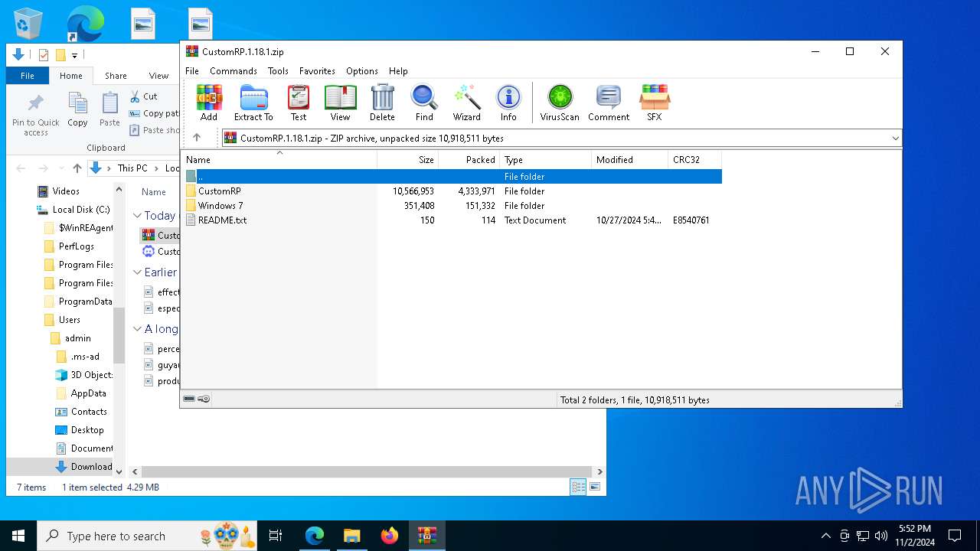The height and width of the screenshot is (551, 980).
Task: Open the Comment toolbar icon
Action: pyautogui.click(x=609, y=103)
